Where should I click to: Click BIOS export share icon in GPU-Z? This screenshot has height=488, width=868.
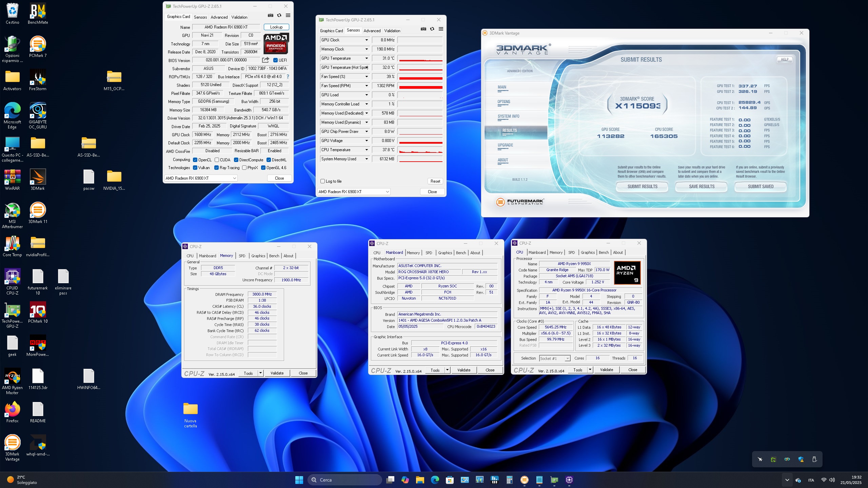(x=265, y=60)
